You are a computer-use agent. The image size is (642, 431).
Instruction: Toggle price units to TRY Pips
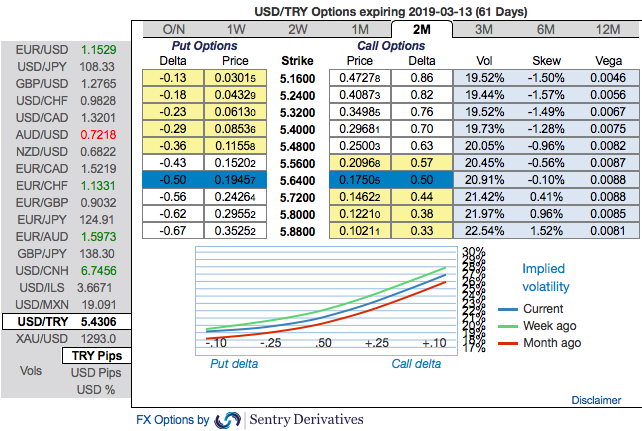(95, 356)
